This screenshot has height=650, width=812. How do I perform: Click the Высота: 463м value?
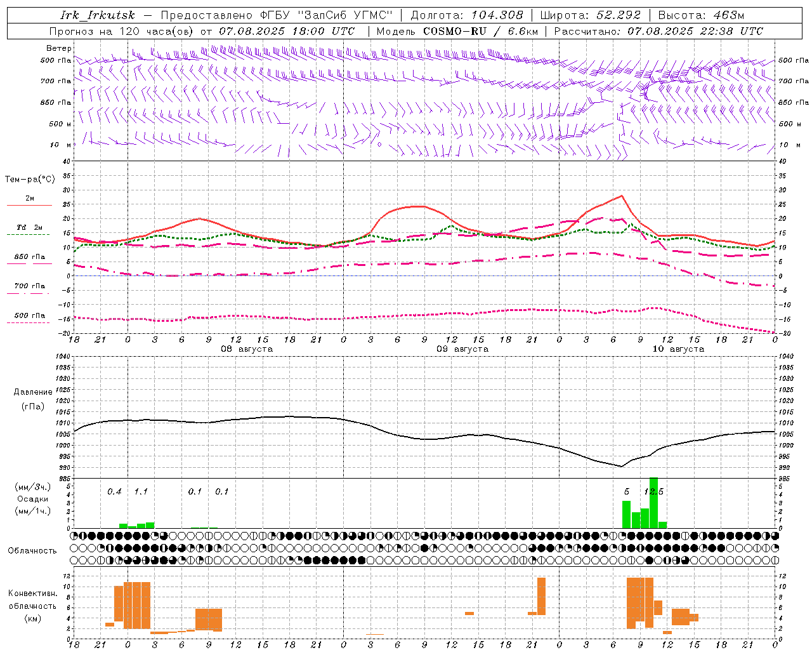tap(701, 15)
